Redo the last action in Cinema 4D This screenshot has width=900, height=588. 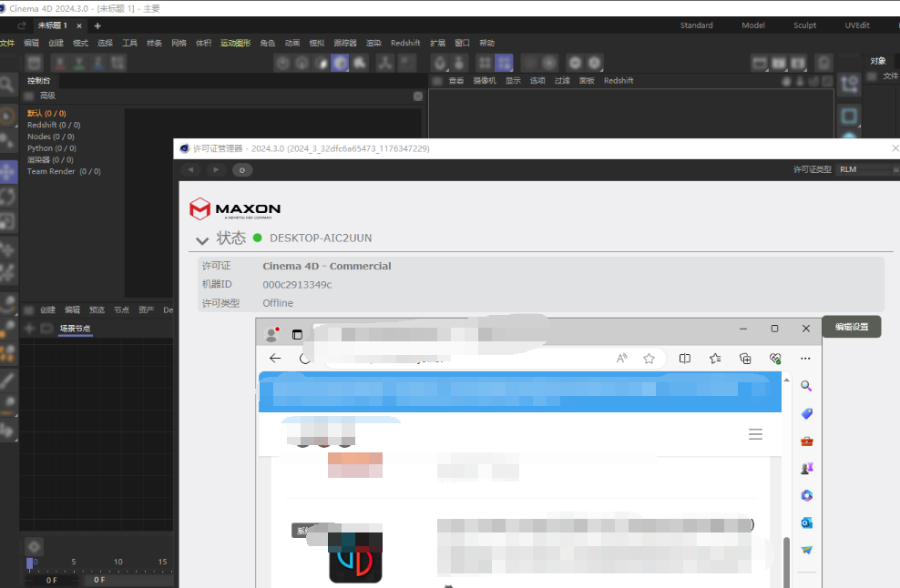[x=22, y=25]
